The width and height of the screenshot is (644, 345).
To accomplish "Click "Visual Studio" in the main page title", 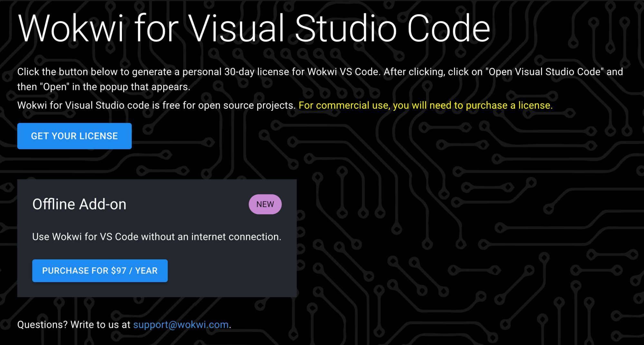I will (x=291, y=29).
